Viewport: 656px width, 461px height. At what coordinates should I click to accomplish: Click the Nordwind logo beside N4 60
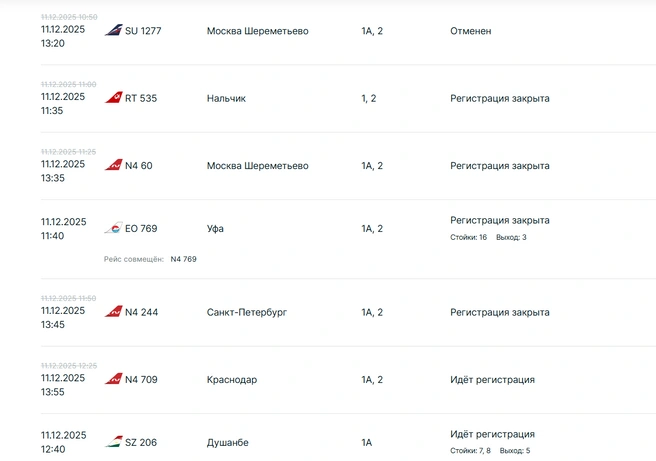113,165
